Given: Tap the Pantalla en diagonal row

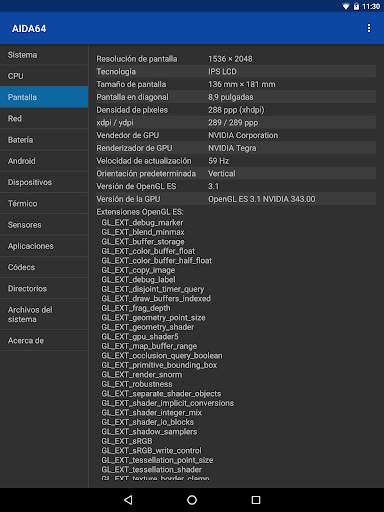Looking at the screenshot, I should (x=236, y=97).
